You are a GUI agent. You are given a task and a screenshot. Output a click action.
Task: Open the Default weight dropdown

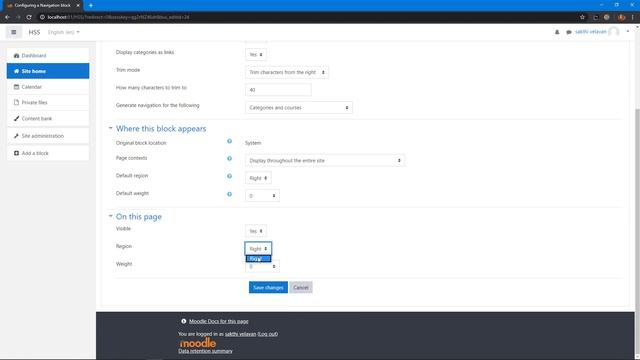pyautogui.click(x=262, y=196)
